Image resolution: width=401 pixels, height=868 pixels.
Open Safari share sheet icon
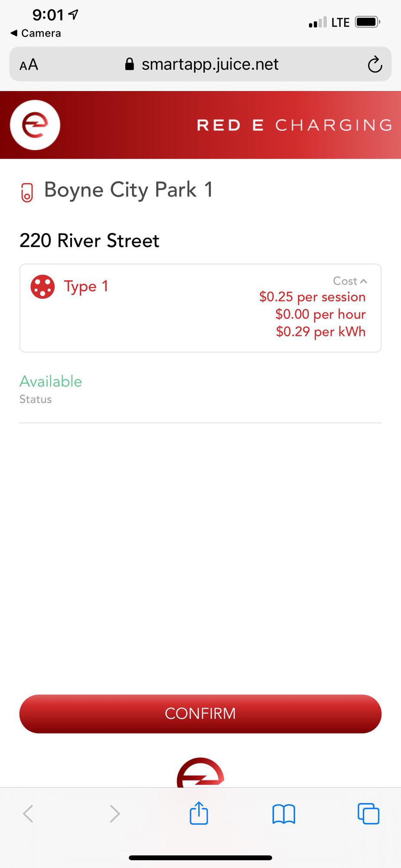(x=199, y=813)
